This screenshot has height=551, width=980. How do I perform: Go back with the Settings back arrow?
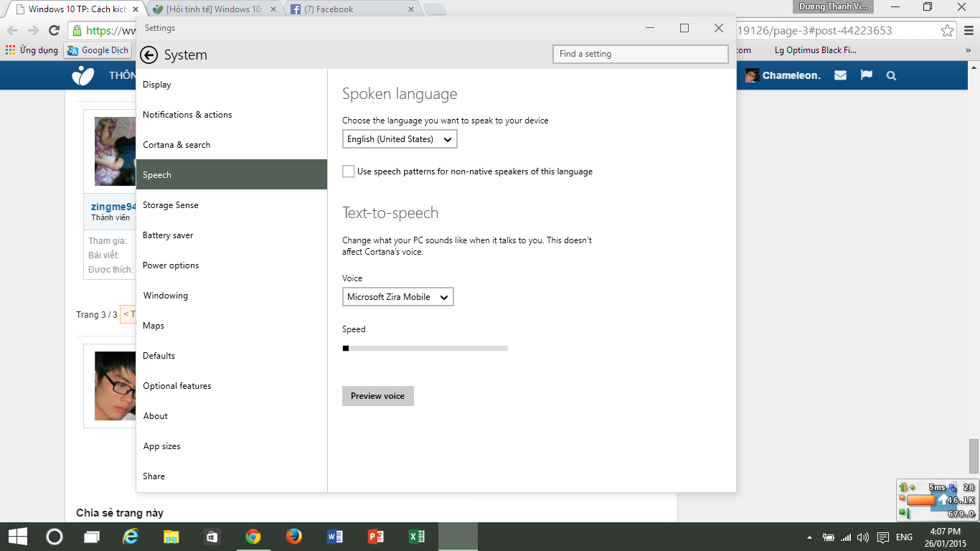pyautogui.click(x=149, y=55)
